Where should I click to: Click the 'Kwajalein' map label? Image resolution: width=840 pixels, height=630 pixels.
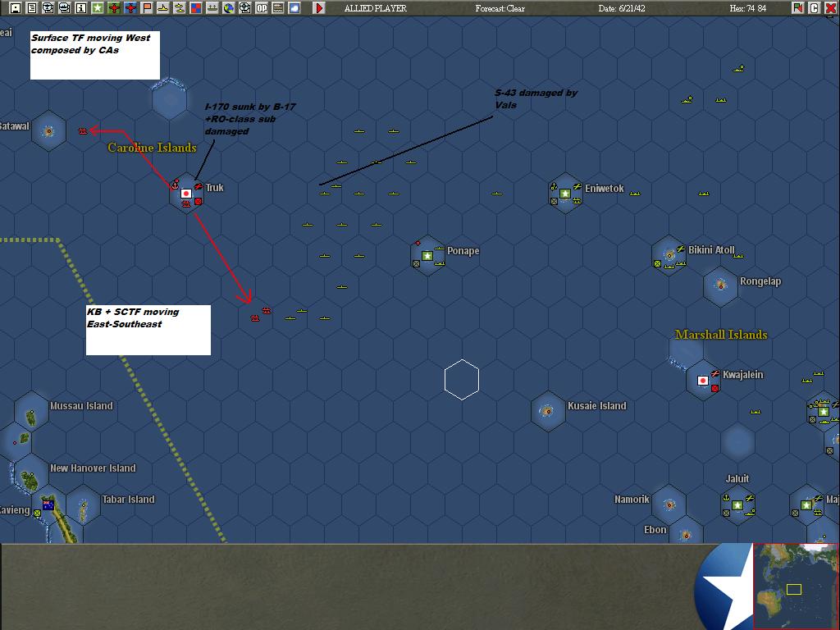(x=742, y=374)
